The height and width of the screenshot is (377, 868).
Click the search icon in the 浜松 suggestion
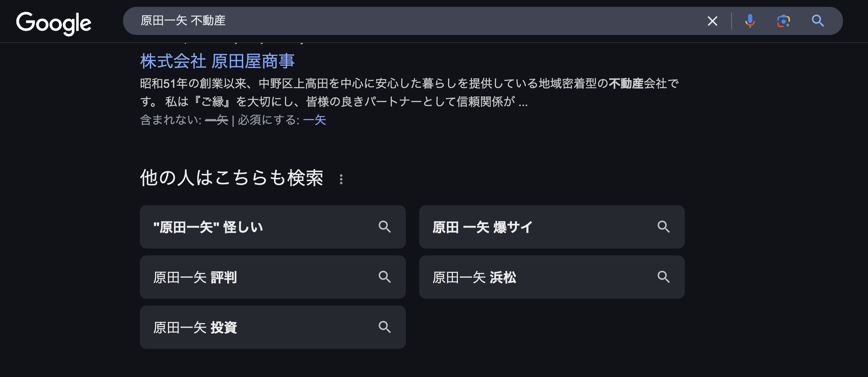point(664,277)
